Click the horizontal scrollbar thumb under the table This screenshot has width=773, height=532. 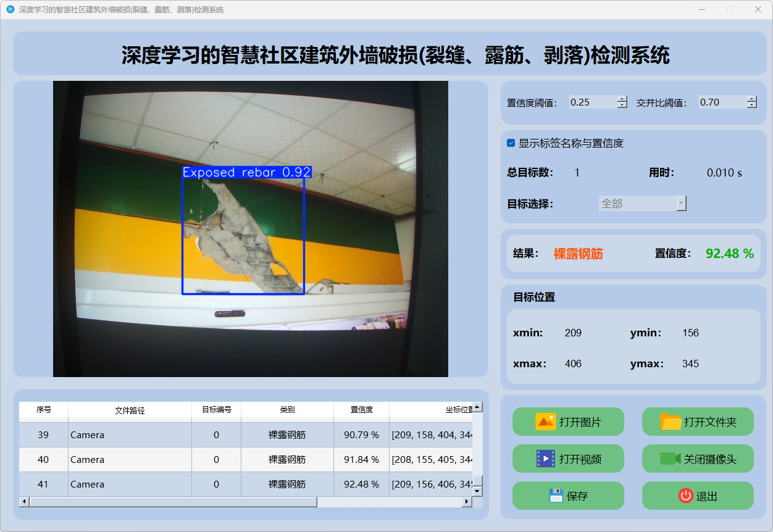click(173, 502)
